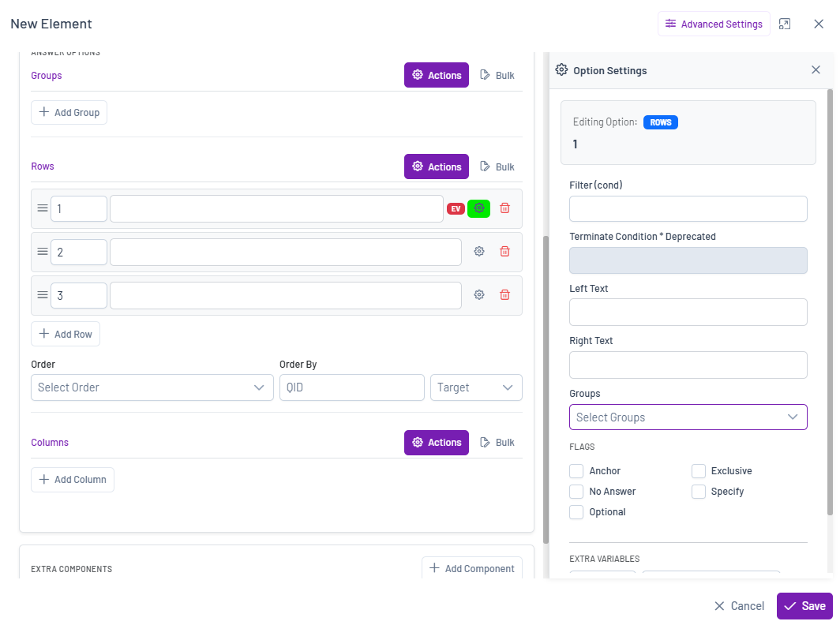Click the Terminate Condition field
This screenshot has height=625, width=840.
(688, 260)
